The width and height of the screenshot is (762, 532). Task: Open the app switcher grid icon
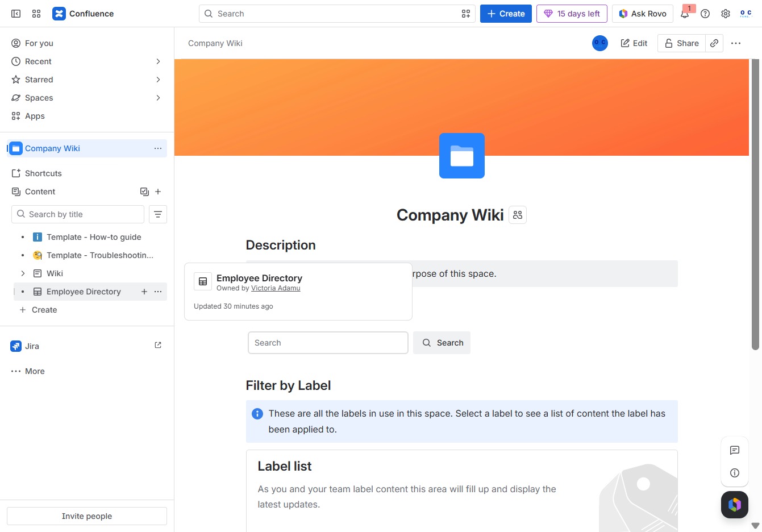click(x=36, y=14)
